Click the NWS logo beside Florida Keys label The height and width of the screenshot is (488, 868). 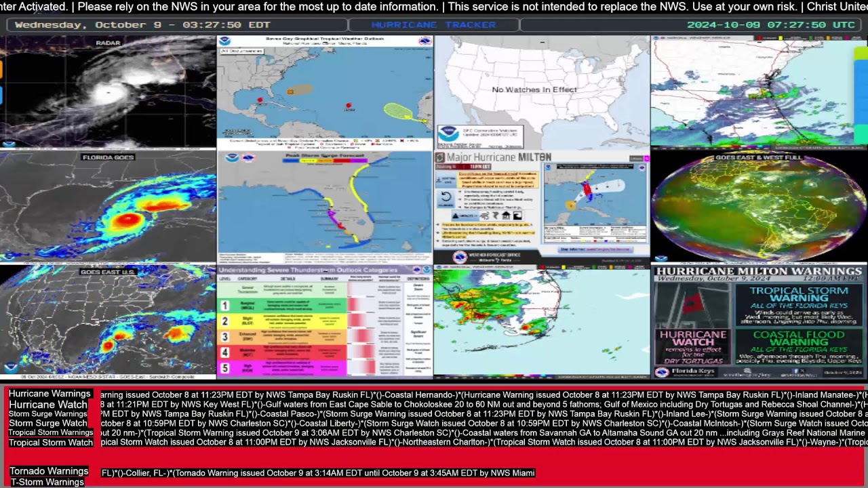tap(662, 372)
